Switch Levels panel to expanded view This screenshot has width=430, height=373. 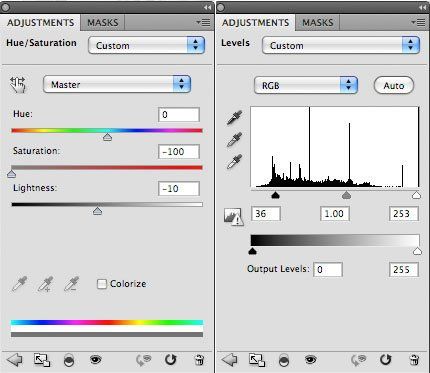pos(257,360)
